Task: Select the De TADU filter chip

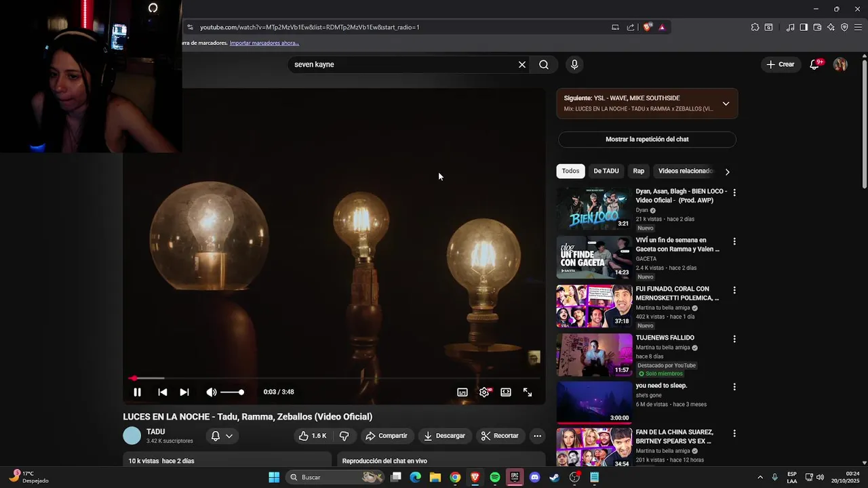Action: point(606,171)
